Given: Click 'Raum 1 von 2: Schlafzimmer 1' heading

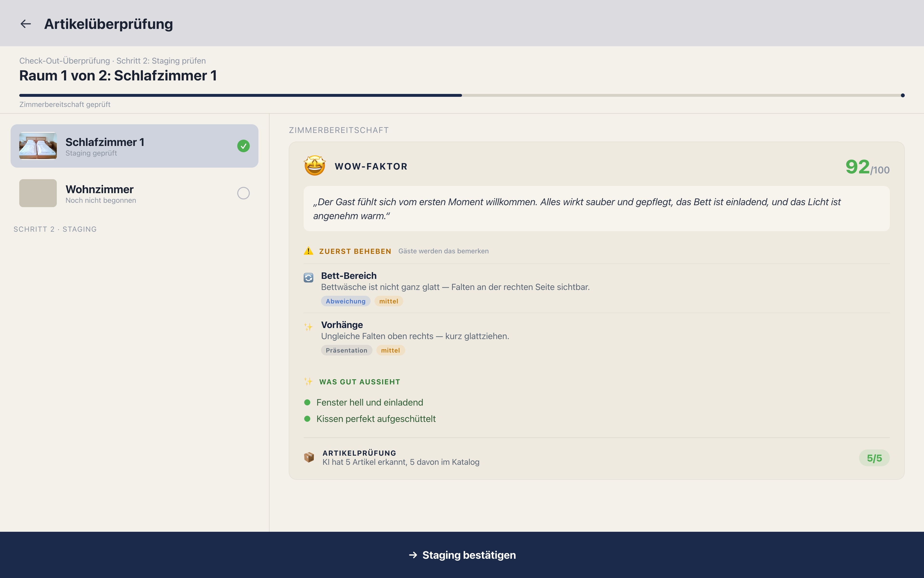Looking at the screenshot, I should point(118,75).
